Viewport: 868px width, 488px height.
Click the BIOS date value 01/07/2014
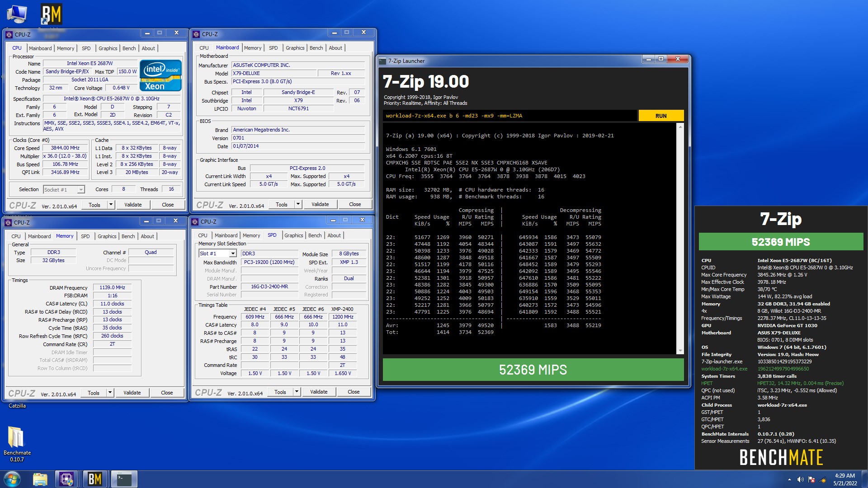coord(298,146)
